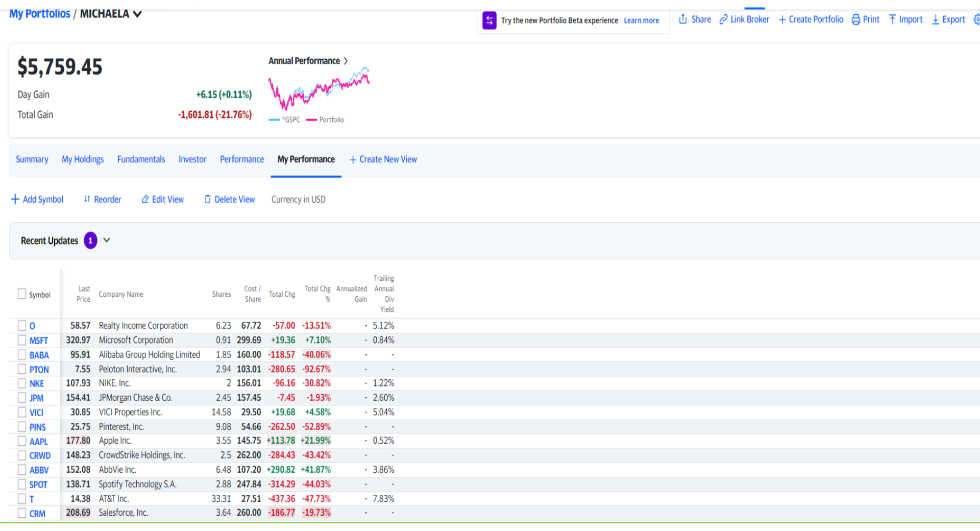Click the Import arrow icon
This screenshot has height=531, width=980.
[892, 19]
